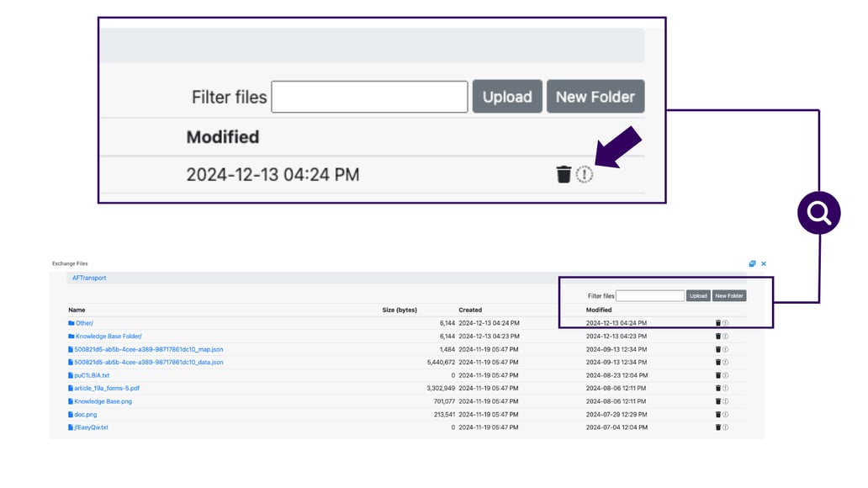Image resolution: width=868 pixels, height=488 pixels.
Task: Click modified date 2024-07-29 12:29 PM
Action: point(617,414)
